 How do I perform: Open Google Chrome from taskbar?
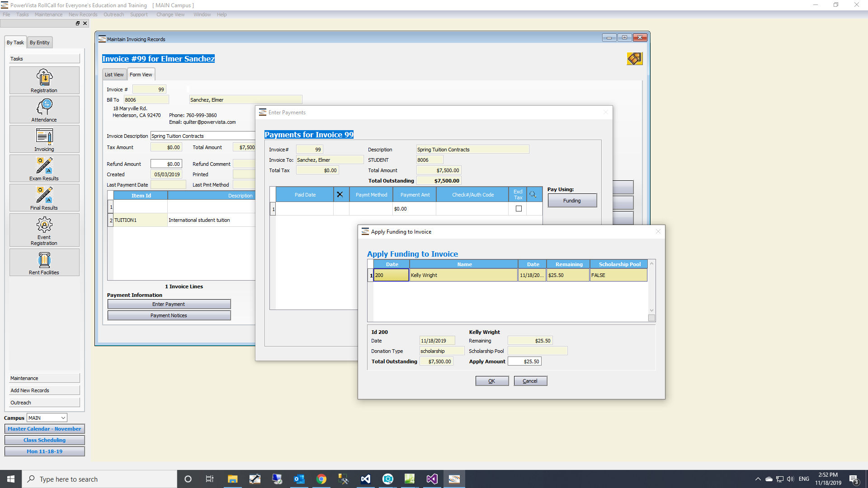coord(321,479)
